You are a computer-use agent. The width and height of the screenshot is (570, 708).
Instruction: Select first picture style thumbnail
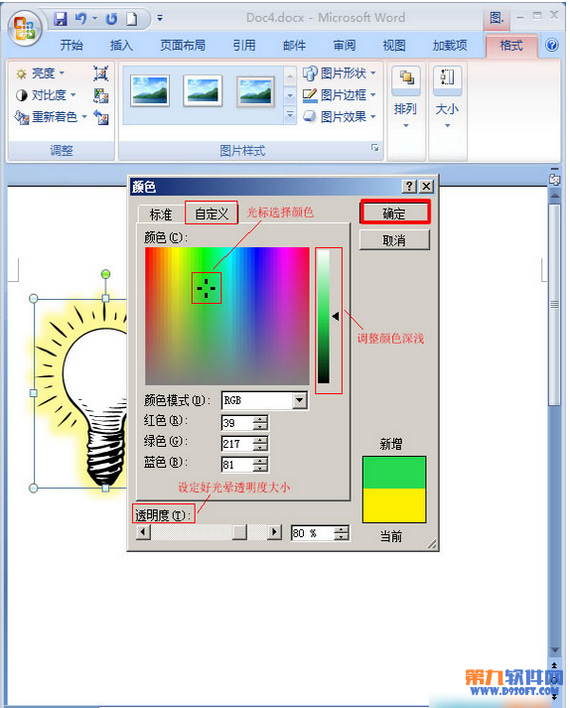click(x=150, y=91)
